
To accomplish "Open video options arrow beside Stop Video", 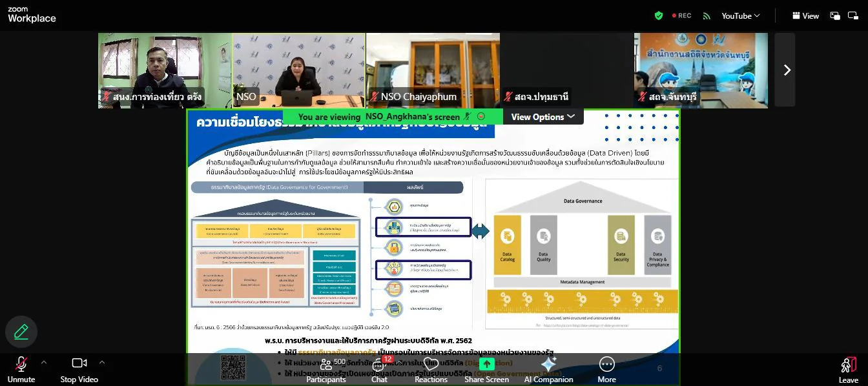I will pos(102,363).
